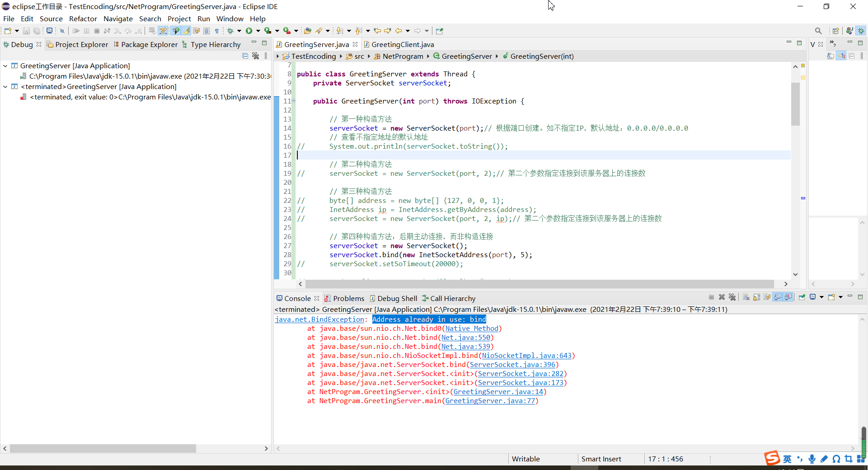Toggle Show Console on standard output change

(778, 297)
